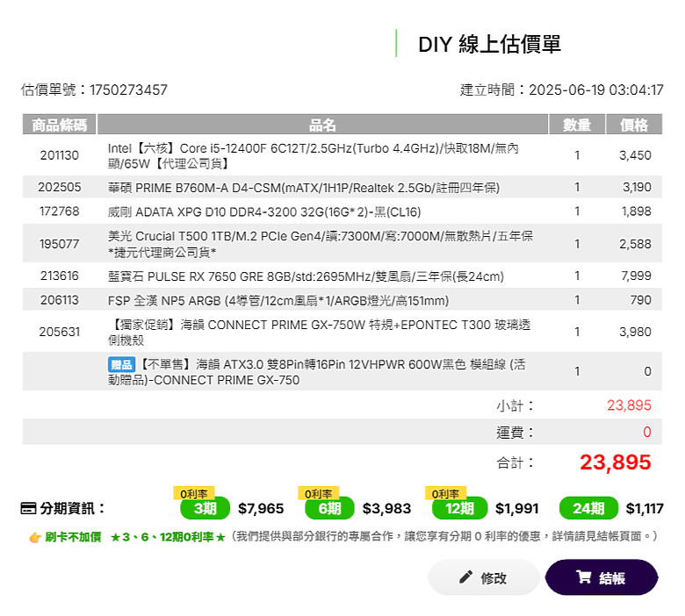Click the 海韻 CONNECT PRIME GX-750W product name
The image size is (685, 616).
(x=320, y=333)
